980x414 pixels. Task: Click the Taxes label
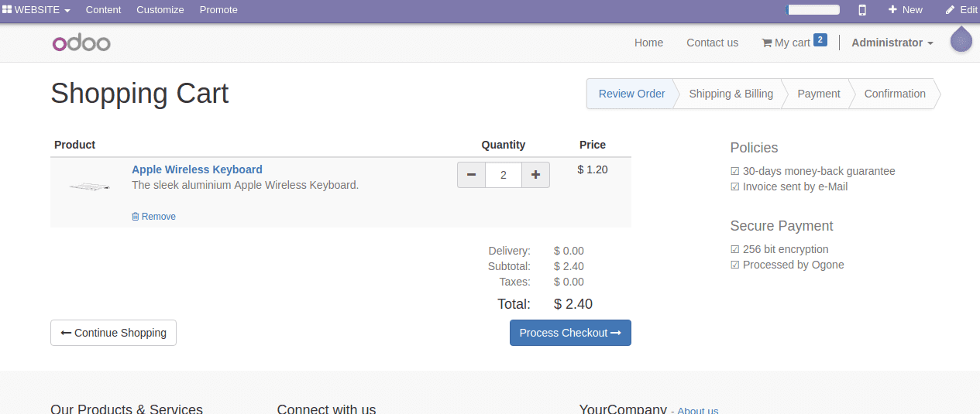coord(515,282)
